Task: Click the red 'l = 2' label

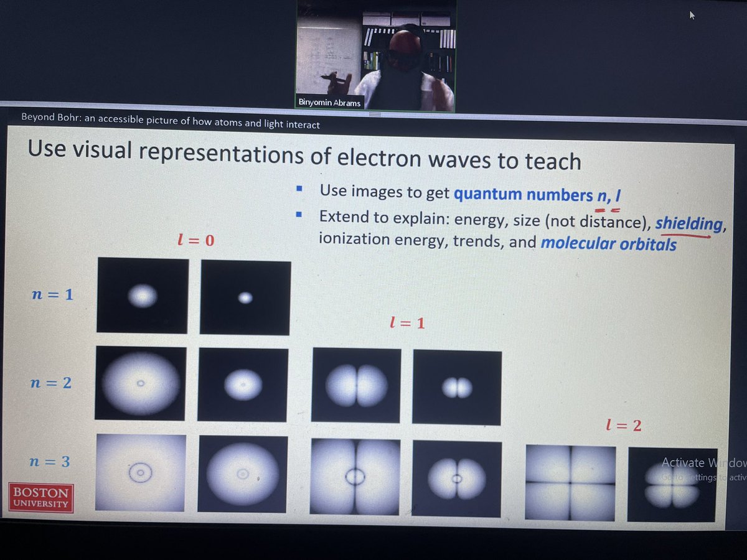Action: click(x=623, y=426)
